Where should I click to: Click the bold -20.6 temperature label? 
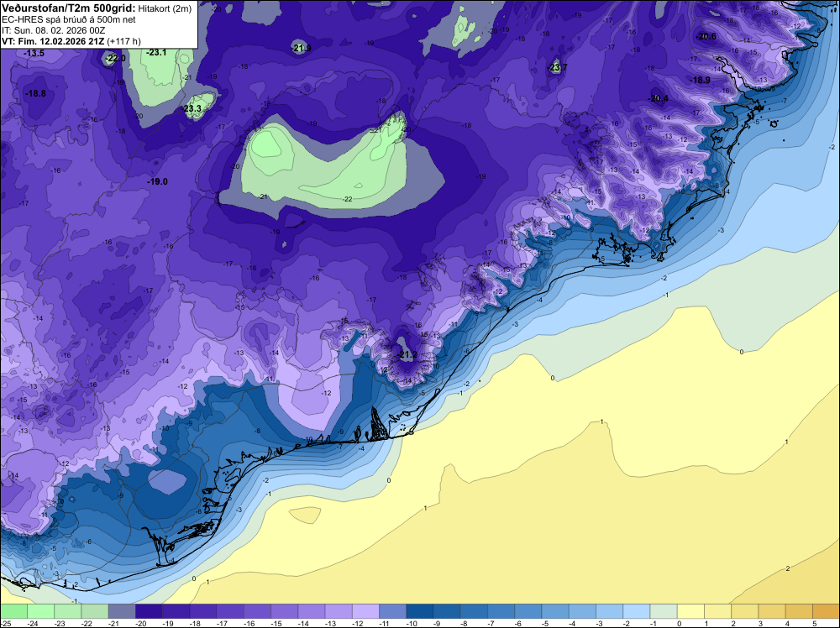[706, 36]
